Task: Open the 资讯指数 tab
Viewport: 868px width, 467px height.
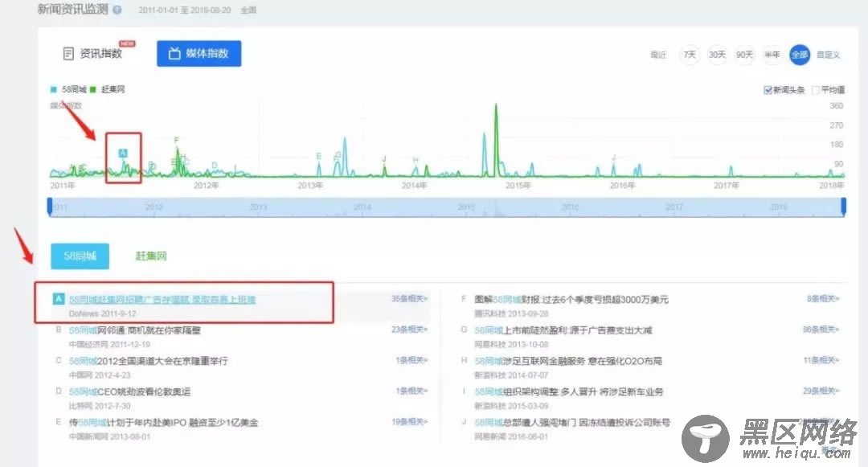Action: coord(92,53)
